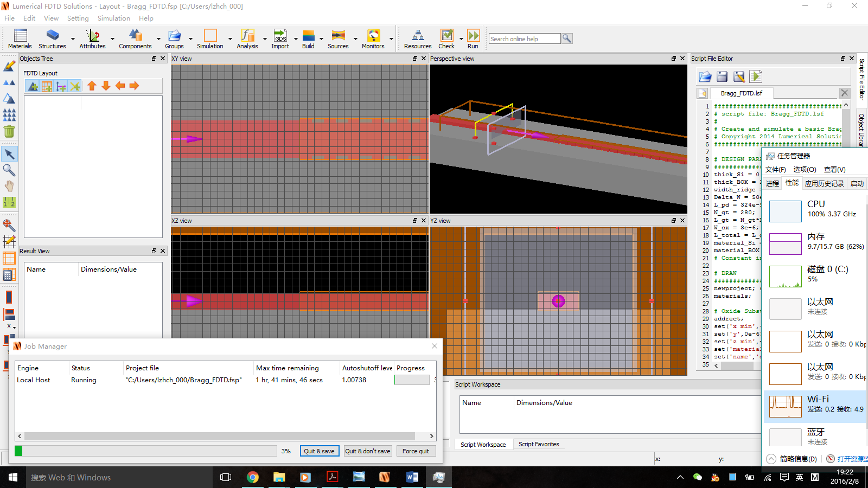Open the Edit menu
This screenshot has width=868, height=488.
tap(29, 18)
